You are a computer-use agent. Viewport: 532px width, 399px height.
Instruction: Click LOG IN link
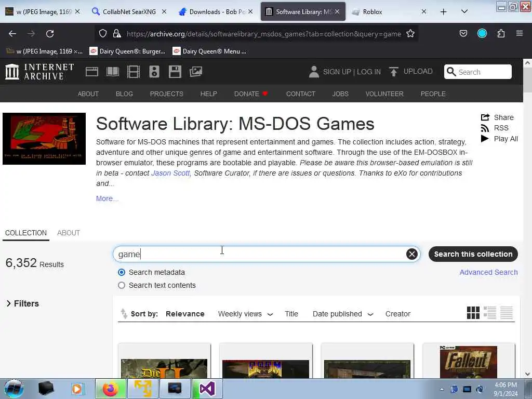click(x=368, y=72)
